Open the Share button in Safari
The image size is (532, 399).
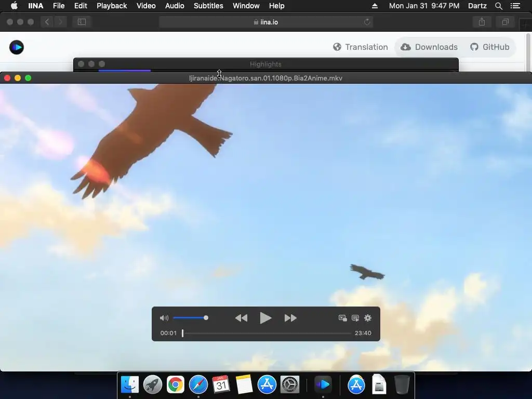[482, 22]
